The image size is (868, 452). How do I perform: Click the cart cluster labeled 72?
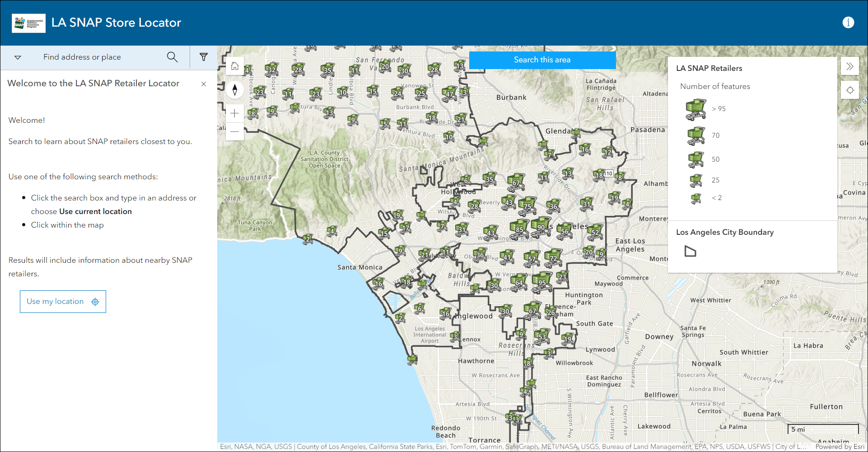coord(553,258)
